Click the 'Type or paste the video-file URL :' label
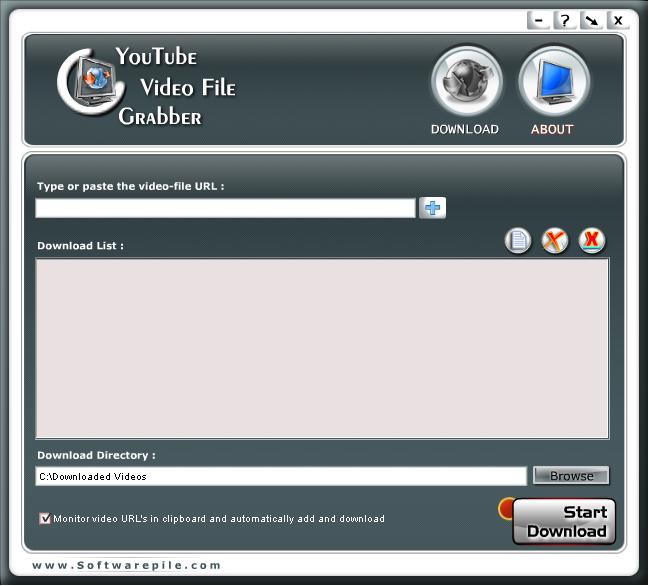The image size is (649, 586). point(131,186)
